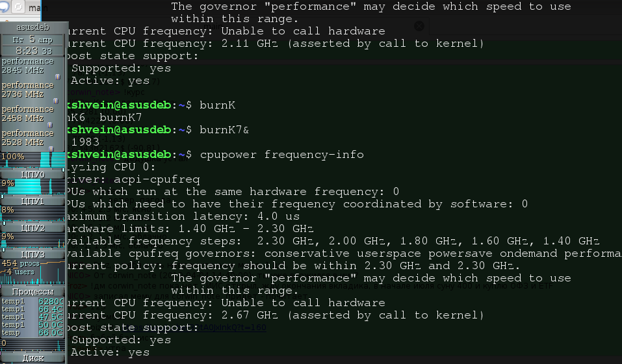Click the square button beside the chat icon
The image size is (622, 364).
coord(18,6)
